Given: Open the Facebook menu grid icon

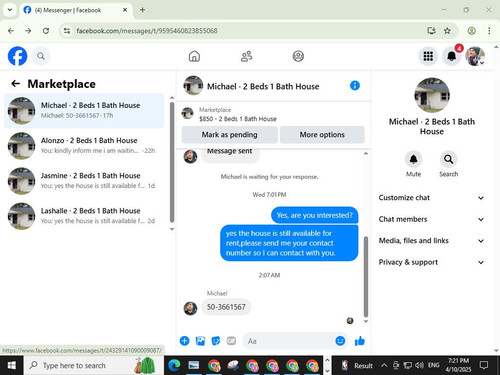Looking at the screenshot, I should [428, 56].
